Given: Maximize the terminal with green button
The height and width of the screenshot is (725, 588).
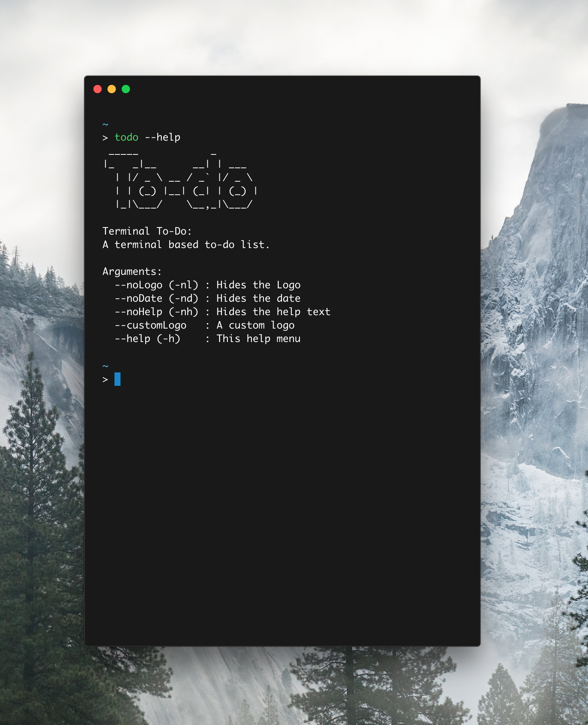Looking at the screenshot, I should coord(126,89).
